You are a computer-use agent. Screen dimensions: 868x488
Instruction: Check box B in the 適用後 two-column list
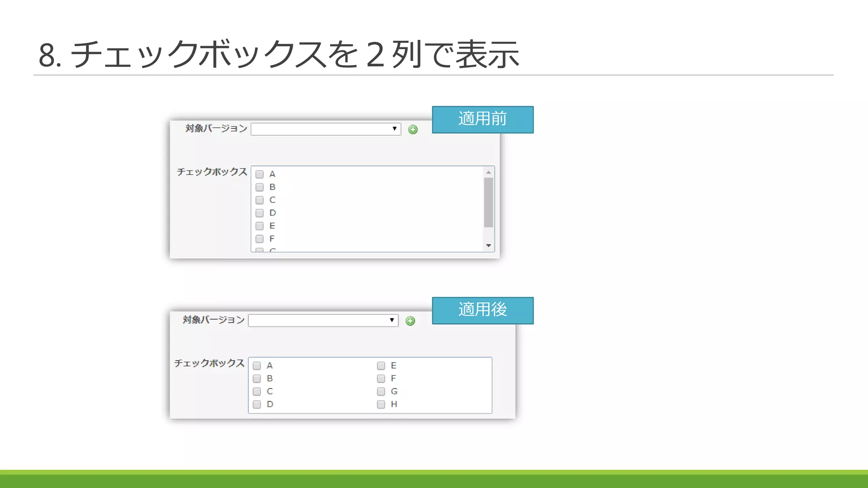pos(257,379)
